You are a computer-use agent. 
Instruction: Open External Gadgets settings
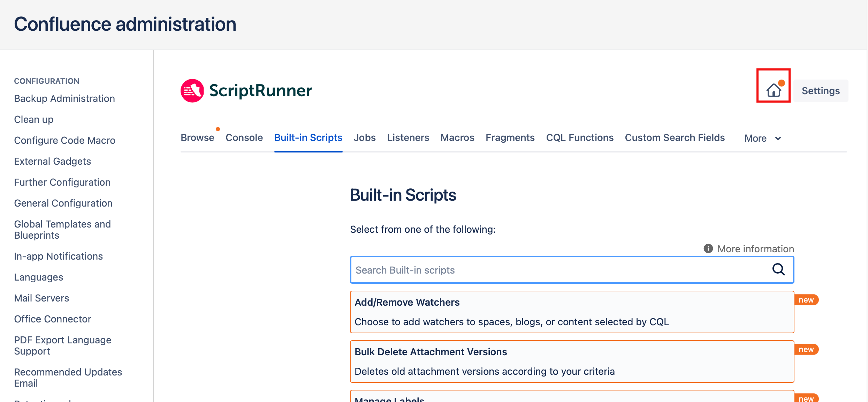(53, 161)
